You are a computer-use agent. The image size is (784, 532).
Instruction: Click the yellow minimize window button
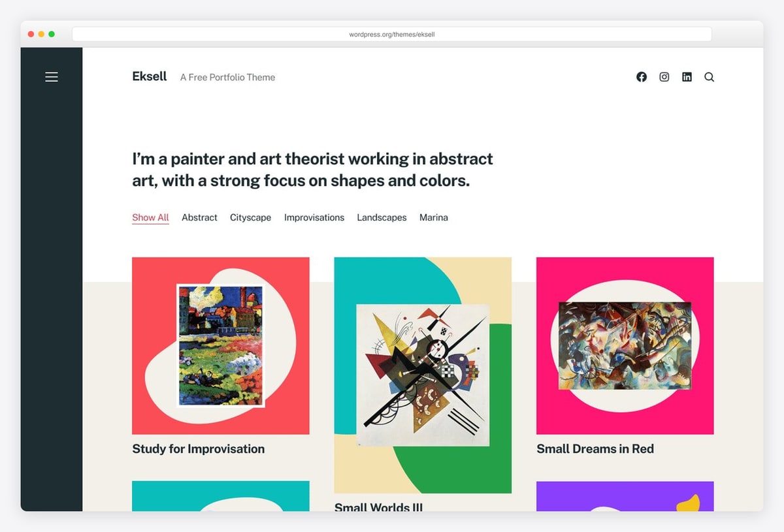pyautogui.click(x=41, y=34)
